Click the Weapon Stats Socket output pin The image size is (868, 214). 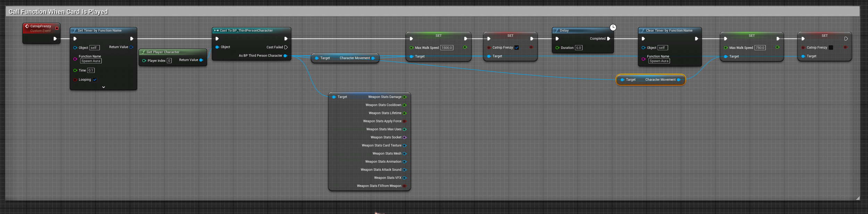click(x=404, y=137)
